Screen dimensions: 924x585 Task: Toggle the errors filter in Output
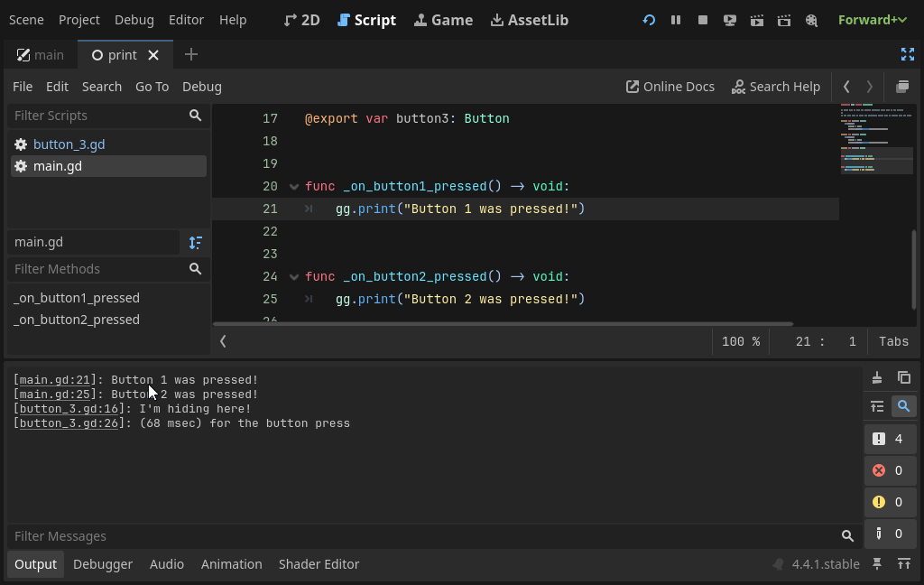click(x=890, y=470)
